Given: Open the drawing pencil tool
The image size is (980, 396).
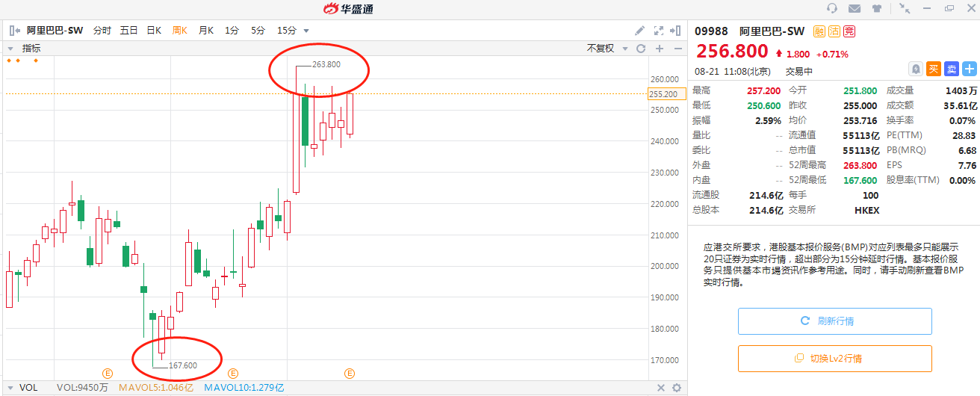Looking at the screenshot, I should (639, 31).
